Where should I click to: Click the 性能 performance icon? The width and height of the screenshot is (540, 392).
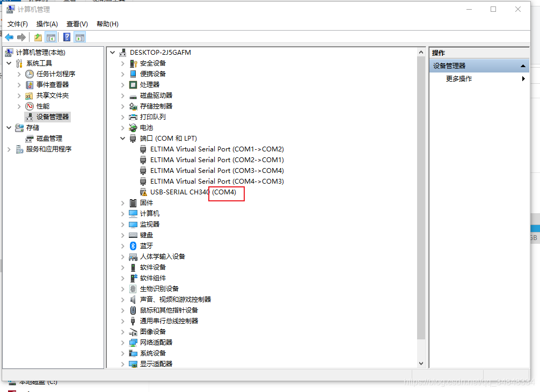30,106
